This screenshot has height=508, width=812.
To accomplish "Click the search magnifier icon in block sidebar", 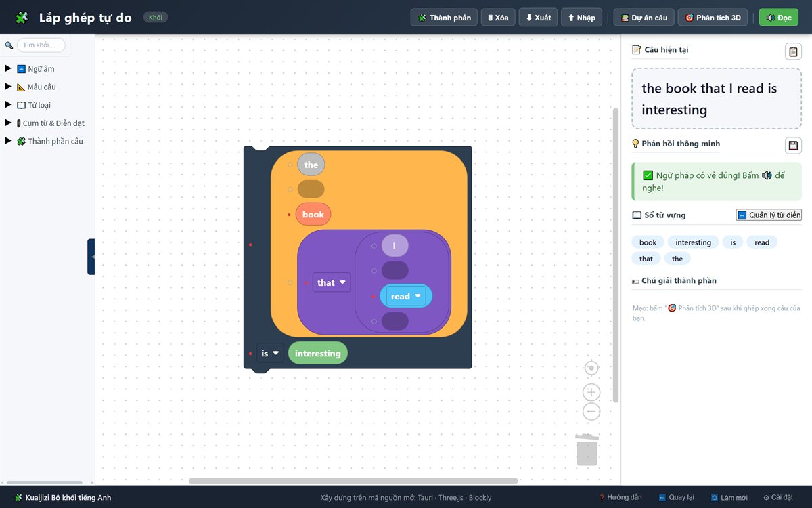I will click(x=9, y=45).
